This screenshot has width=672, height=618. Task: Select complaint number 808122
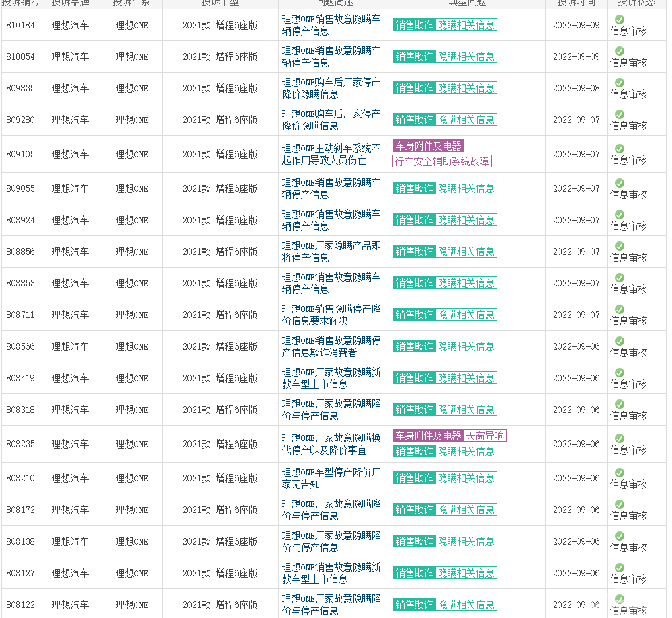click(x=21, y=605)
